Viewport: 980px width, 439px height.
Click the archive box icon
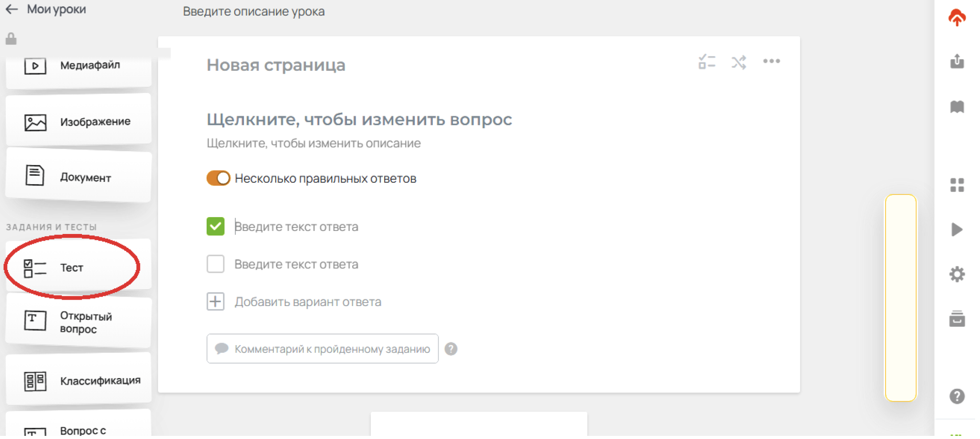pyautogui.click(x=957, y=318)
